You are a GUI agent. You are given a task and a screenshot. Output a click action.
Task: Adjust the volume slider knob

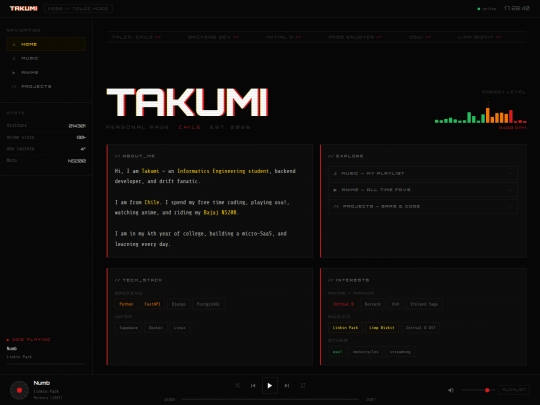487,390
